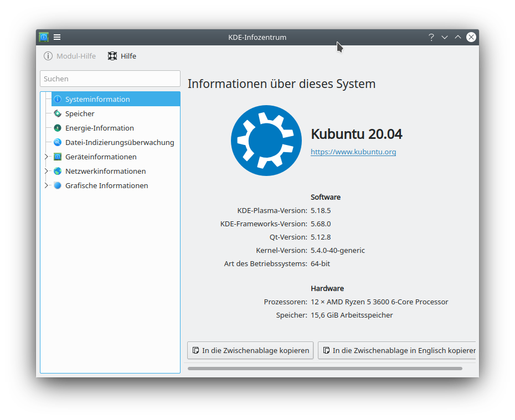Click the Geräteinformationen chip icon
The height and width of the screenshot is (420, 515).
(x=58, y=157)
